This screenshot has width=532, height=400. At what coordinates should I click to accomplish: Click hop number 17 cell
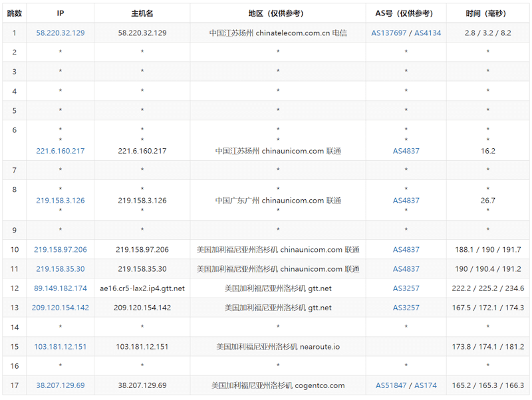14,385
